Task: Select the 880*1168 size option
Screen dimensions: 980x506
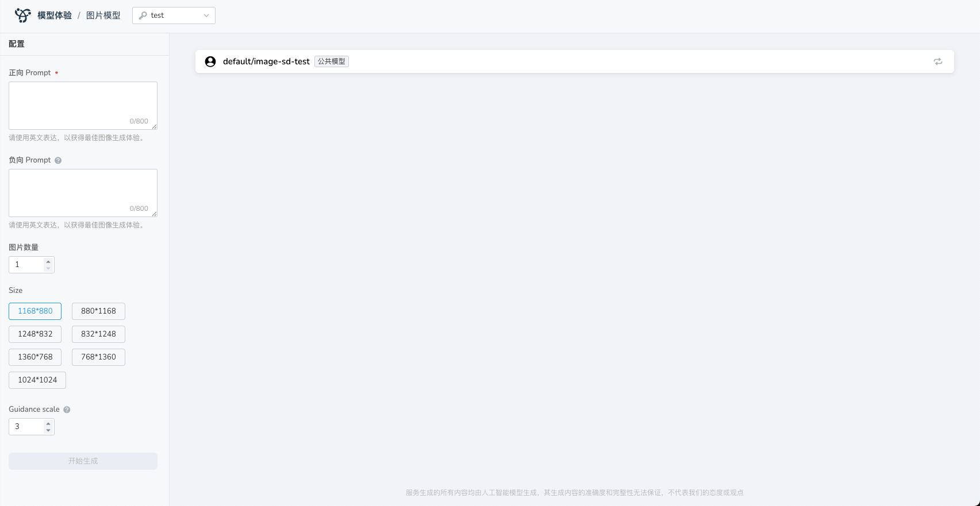Action: pyautogui.click(x=98, y=311)
